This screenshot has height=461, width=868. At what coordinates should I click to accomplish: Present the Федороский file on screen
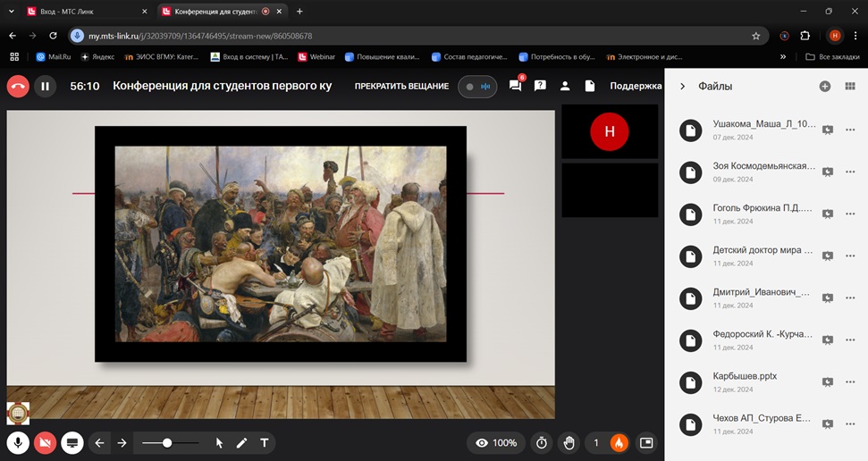[x=828, y=339]
